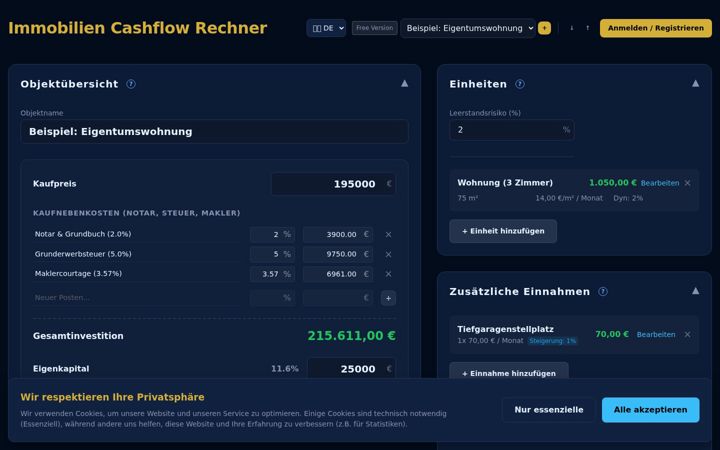Click the Eigenkapital 11.6% value

pyautogui.click(x=285, y=369)
